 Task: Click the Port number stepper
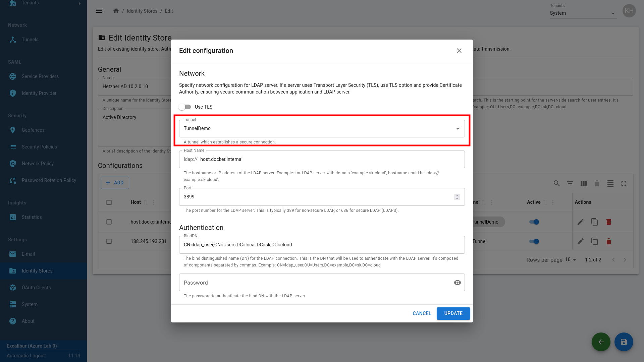click(457, 197)
